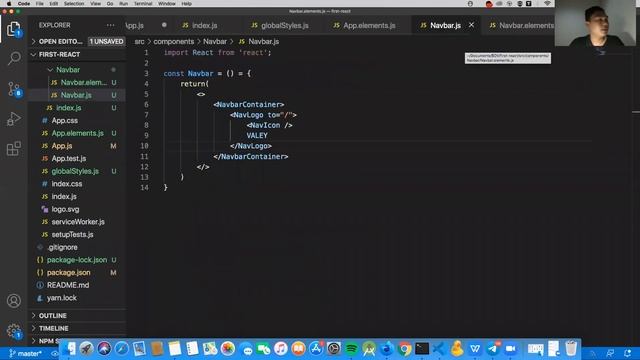Open the Selection menu
The width and height of the screenshot is (640, 360).
pyautogui.click(x=74, y=4)
